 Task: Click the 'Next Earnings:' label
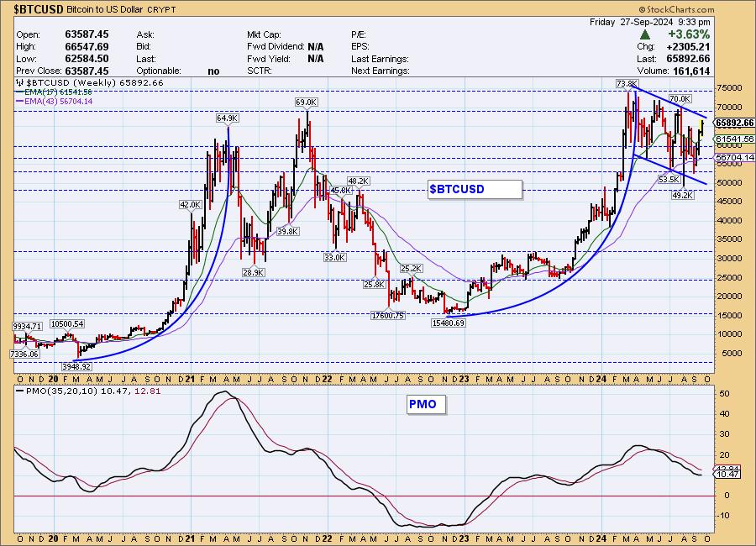(380, 71)
